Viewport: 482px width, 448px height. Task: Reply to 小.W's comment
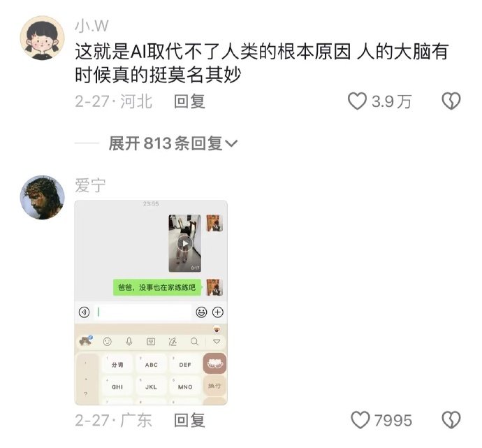[189, 101]
